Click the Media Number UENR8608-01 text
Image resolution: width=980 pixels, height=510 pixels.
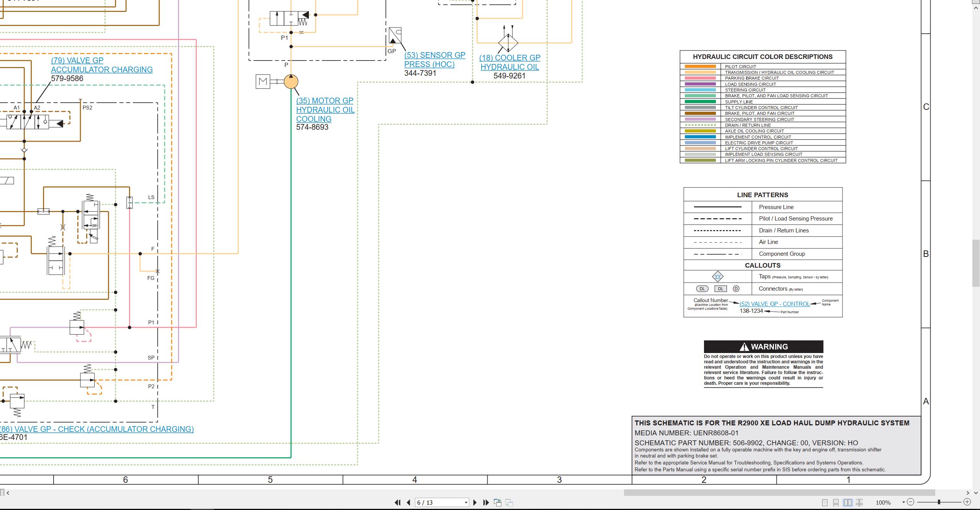tap(686, 433)
